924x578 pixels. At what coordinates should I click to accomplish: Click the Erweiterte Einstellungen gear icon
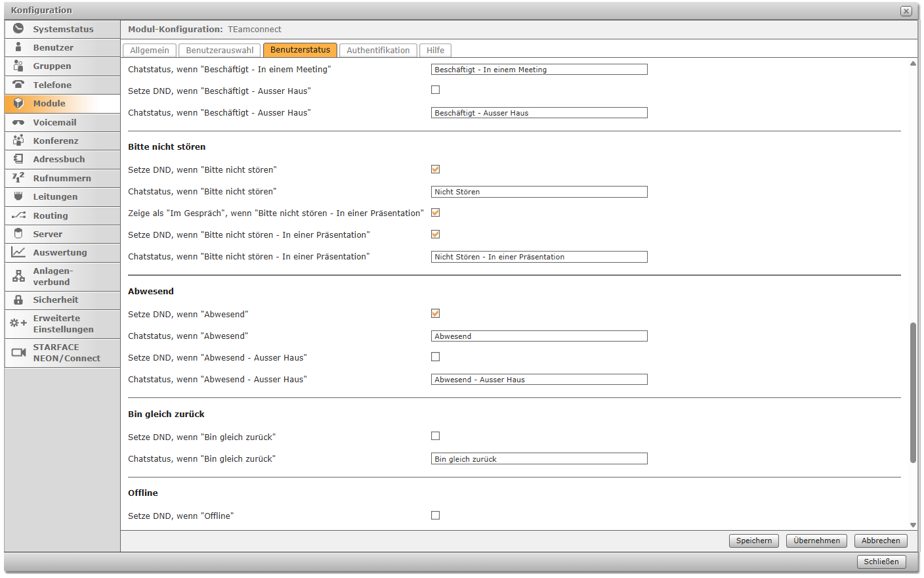click(x=18, y=323)
